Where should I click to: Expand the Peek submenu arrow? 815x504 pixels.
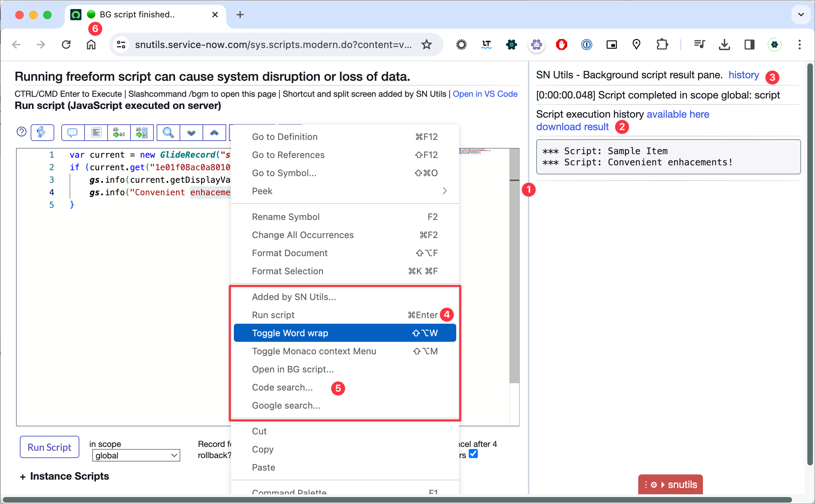(x=444, y=191)
